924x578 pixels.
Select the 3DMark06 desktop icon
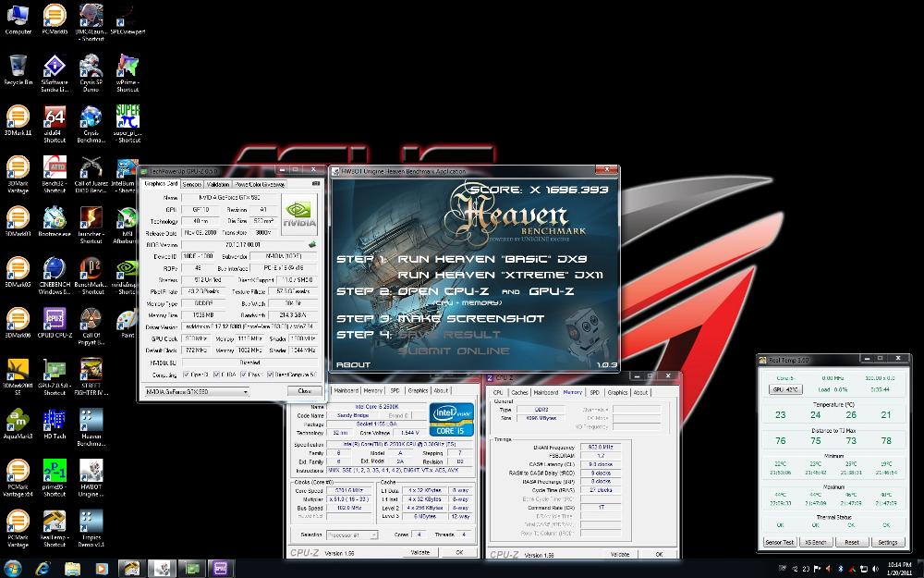18,323
